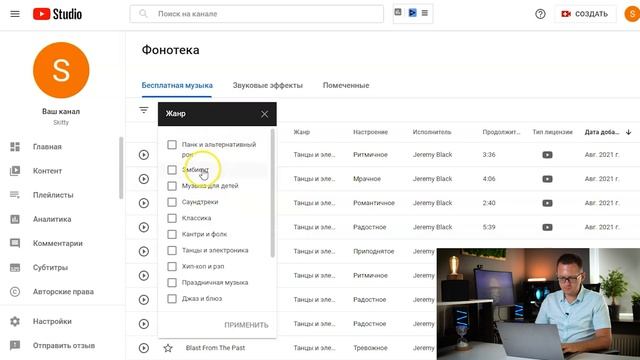Click the Аналитика chart icon

tap(15, 219)
